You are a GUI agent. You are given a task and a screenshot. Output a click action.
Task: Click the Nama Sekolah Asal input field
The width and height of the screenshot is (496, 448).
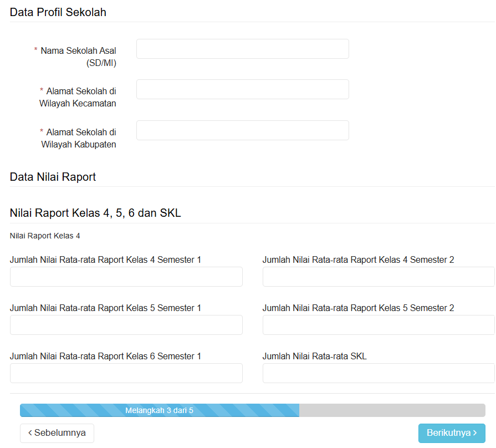point(243,49)
